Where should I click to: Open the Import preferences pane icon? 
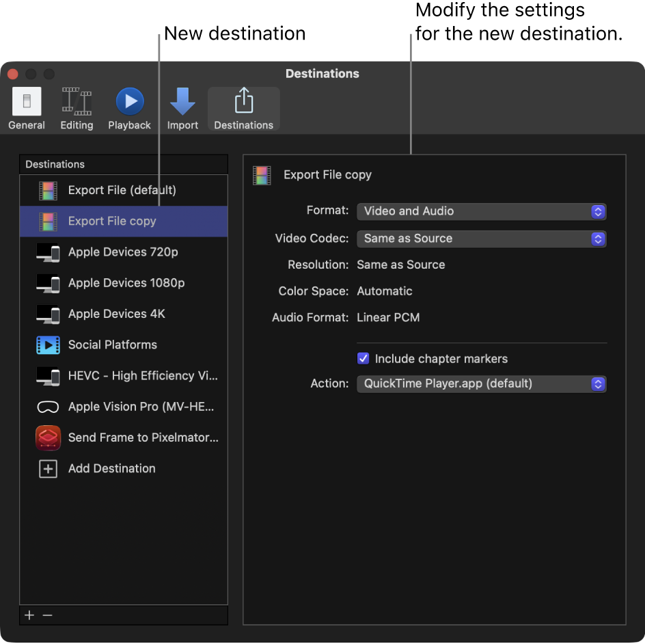click(x=182, y=101)
